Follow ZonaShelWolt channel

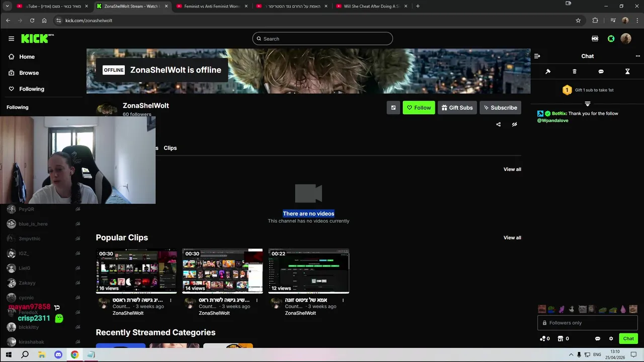click(x=419, y=108)
